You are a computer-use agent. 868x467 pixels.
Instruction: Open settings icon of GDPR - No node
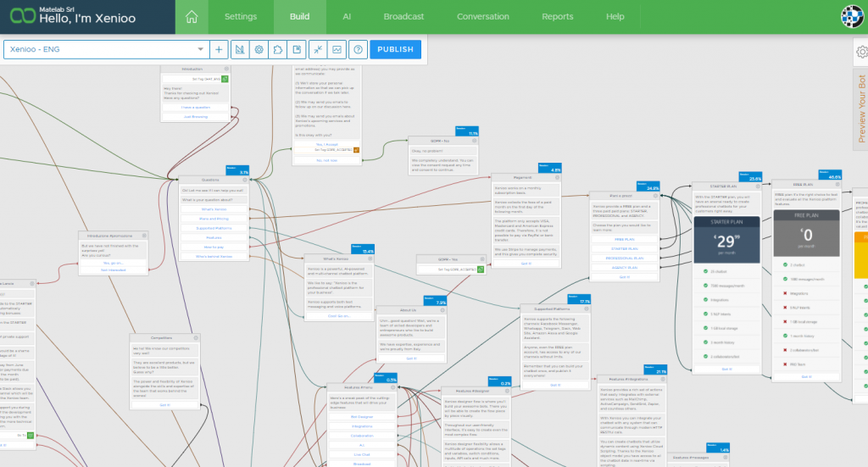[x=474, y=141]
